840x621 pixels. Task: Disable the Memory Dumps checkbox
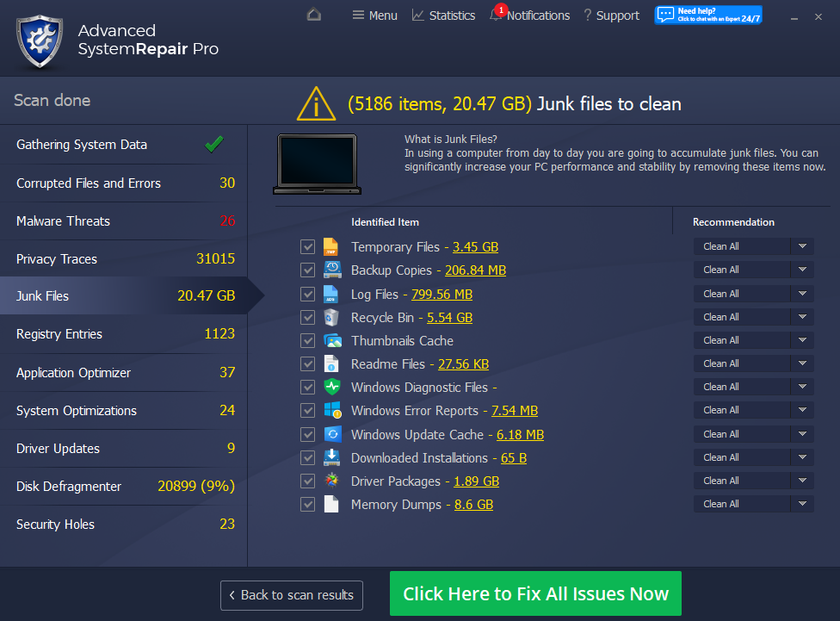(308, 505)
